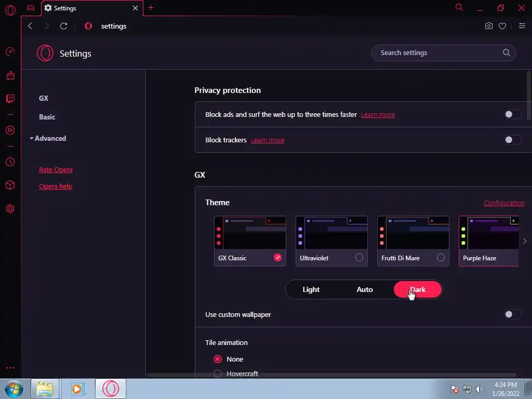This screenshot has width=532, height=399.
Task: Click the Settings gear in sidebar
Action: click(x=10, y=209)
